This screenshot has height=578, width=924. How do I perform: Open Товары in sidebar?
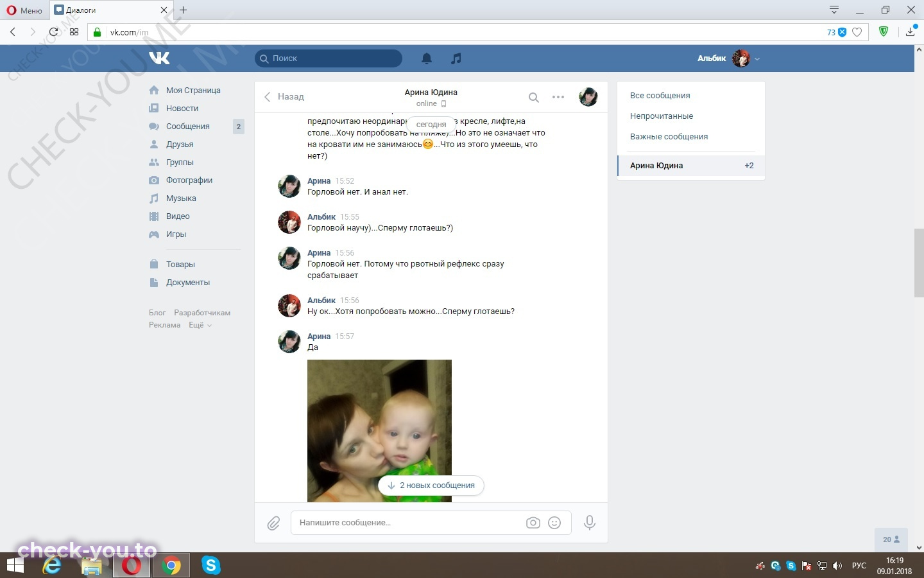(180, 265)
